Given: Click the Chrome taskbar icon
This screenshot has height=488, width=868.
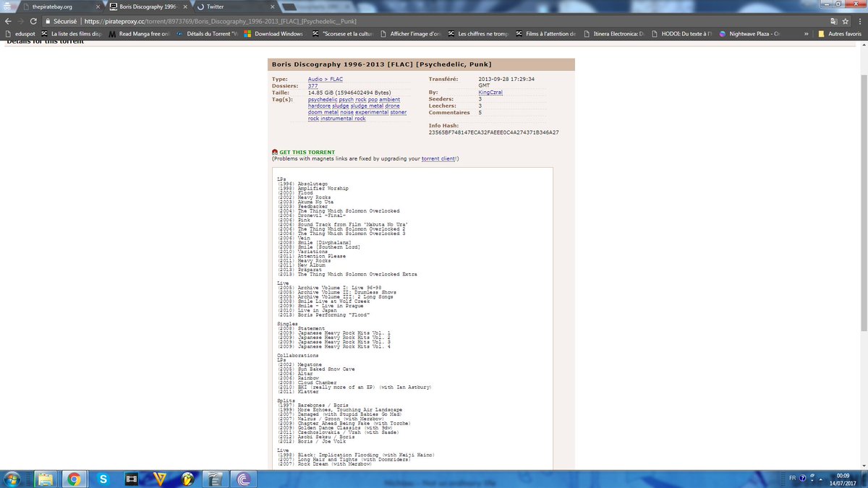Looking at the screenshot, I should pyautogui.click(x=74, y=479).
